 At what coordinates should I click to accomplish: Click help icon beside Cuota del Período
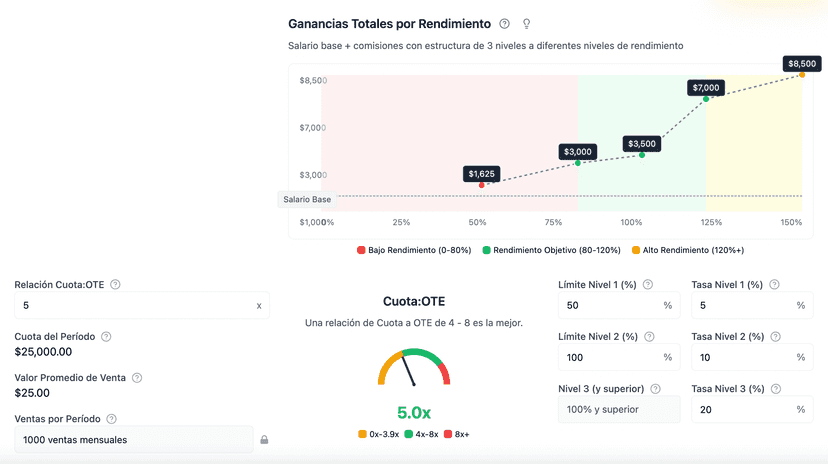[106, 337]
